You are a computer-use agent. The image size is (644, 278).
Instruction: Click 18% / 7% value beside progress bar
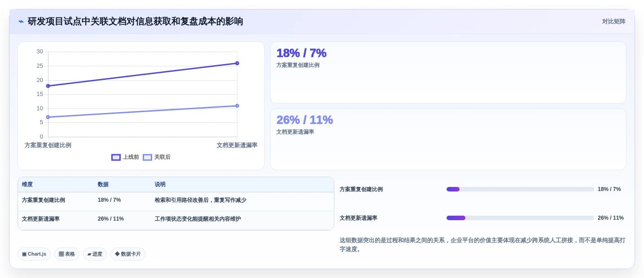tap(609, 189)
